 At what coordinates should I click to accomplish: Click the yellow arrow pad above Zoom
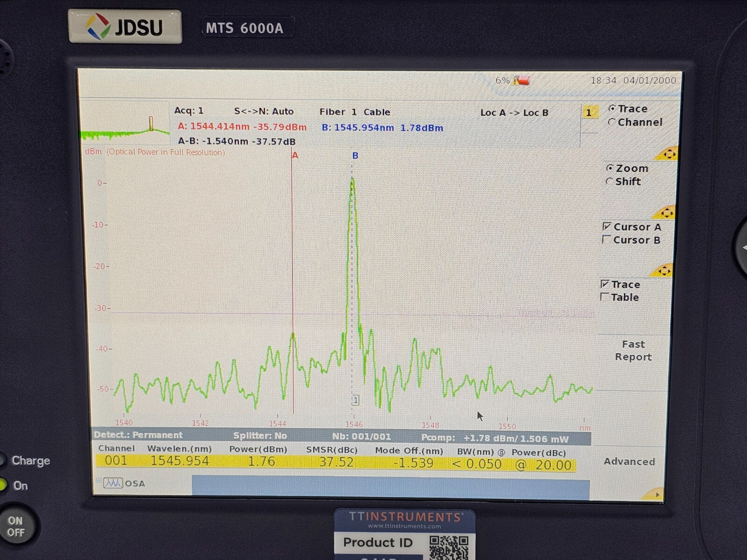668,154
